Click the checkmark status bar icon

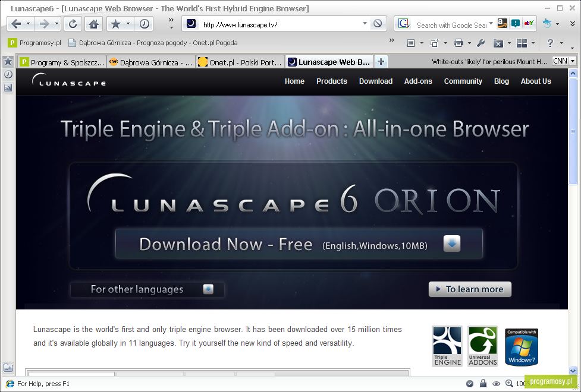coord(469,384)
